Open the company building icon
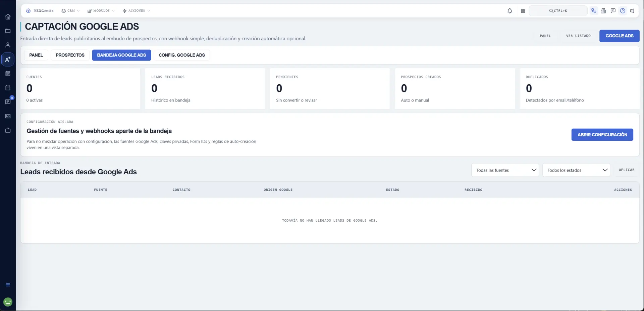 [603, 11]
